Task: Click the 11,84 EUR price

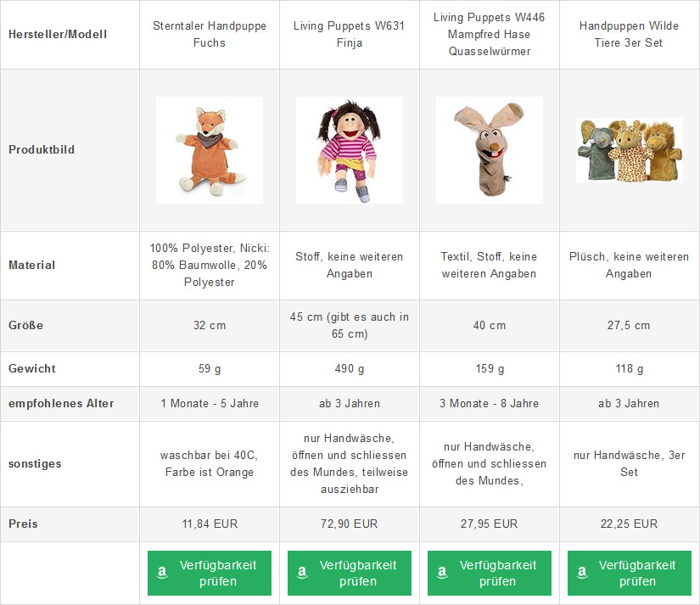Action: (x=210, y=524)
